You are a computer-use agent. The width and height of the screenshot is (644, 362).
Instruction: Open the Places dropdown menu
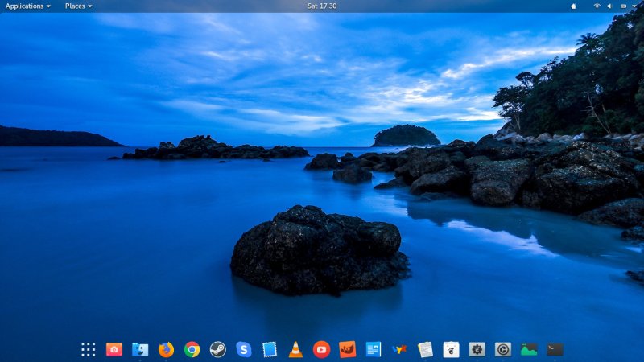78,6
